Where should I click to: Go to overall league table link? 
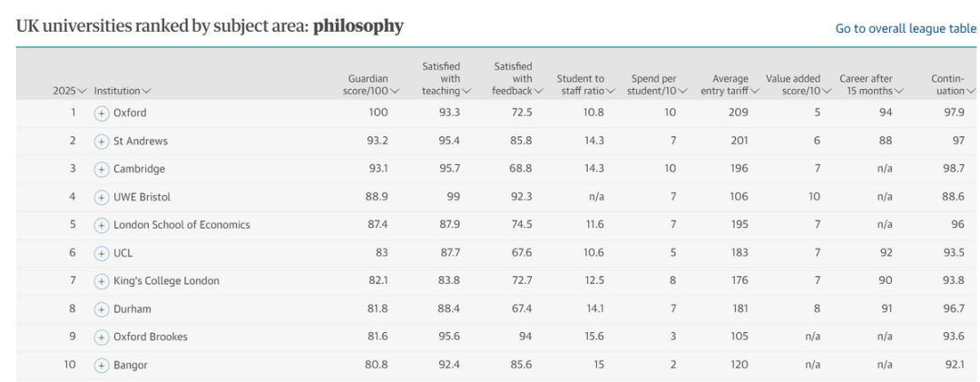[x=906, y=29]
